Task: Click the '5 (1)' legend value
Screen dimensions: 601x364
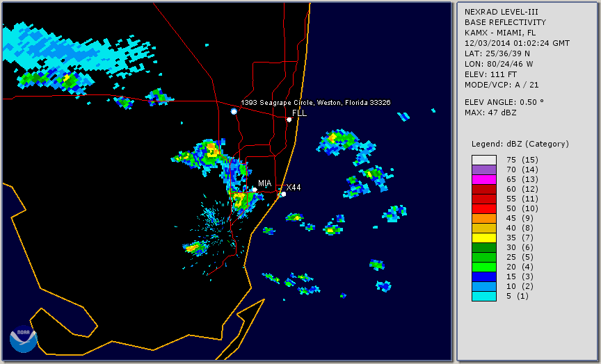Action: coord(518,296)
